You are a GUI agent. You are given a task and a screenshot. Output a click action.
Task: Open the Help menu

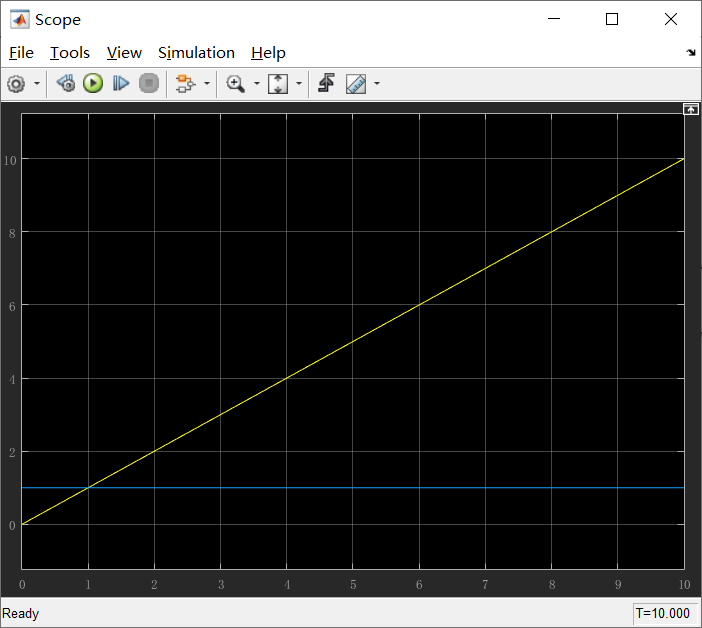(268, 53)
